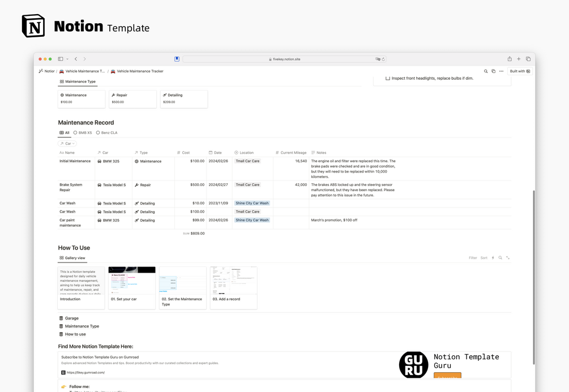569x392 pixels.
Task: Open the Maintenance Type database link
Action: [79, 326]
